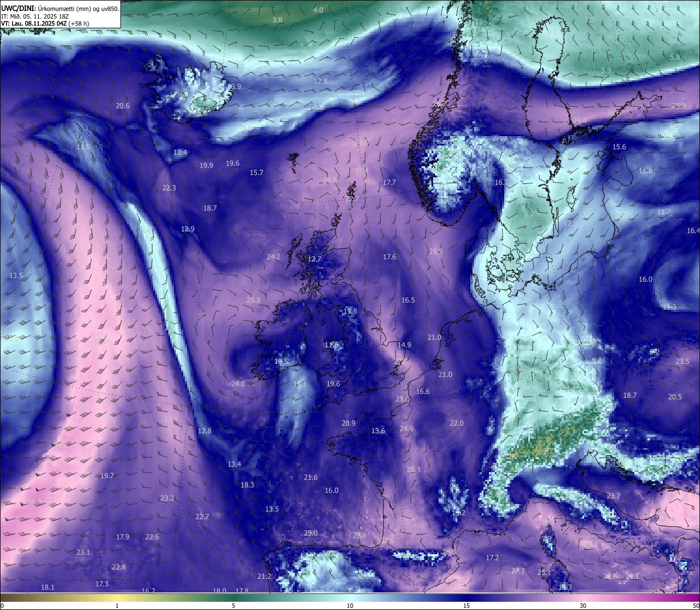This screenshot has width=700, height=610.
Task: Click the map value 16.5
Action: (408, 300)
